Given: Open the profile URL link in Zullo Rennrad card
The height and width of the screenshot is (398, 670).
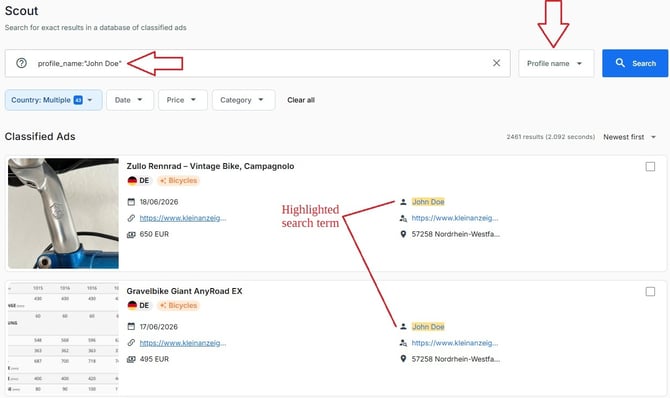Looking at the screenshot, I should (x=455, y=218).
